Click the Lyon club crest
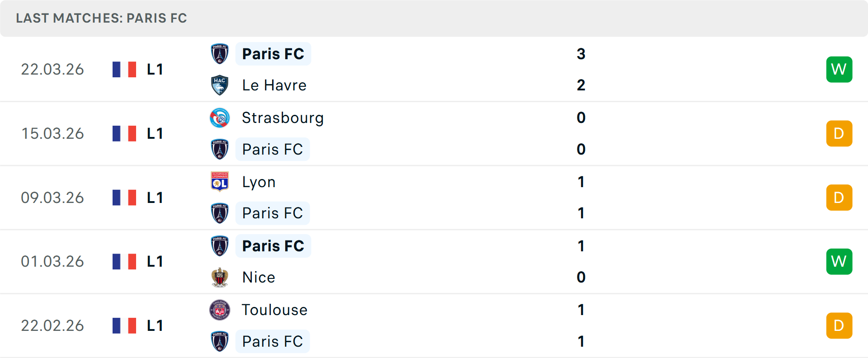868x358 pixels. tap(220, 182)
